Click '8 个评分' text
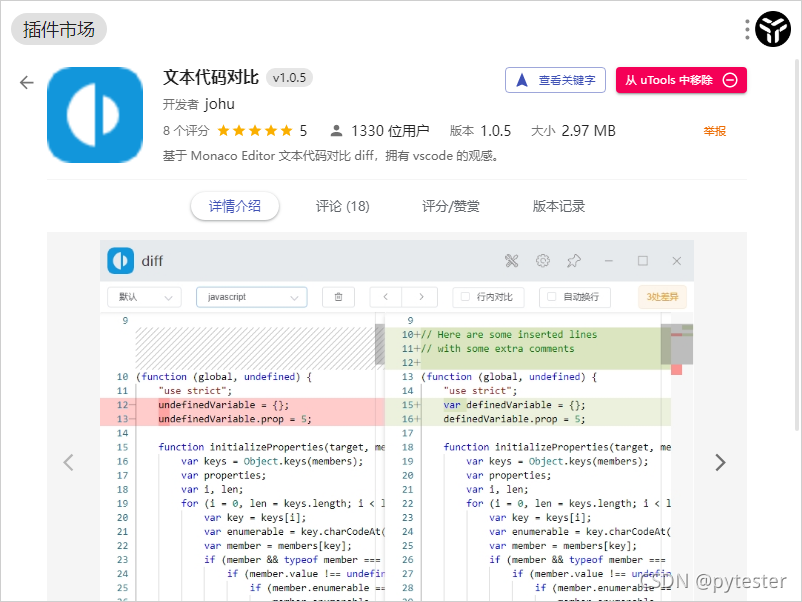Screen dimensions: 802x602 click(186, 131)
